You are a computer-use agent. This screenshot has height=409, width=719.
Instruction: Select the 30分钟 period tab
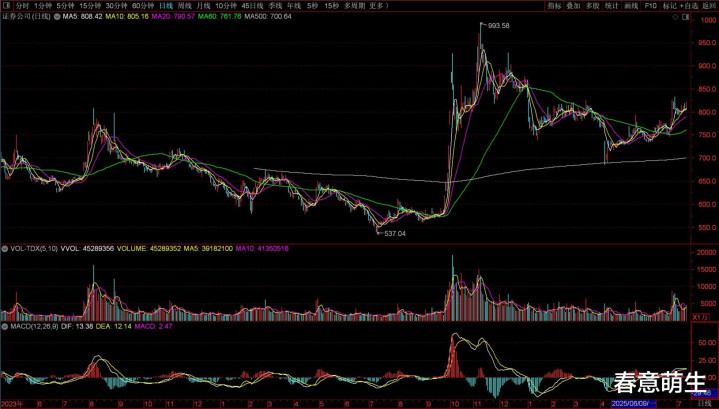(x=116, y=6)
